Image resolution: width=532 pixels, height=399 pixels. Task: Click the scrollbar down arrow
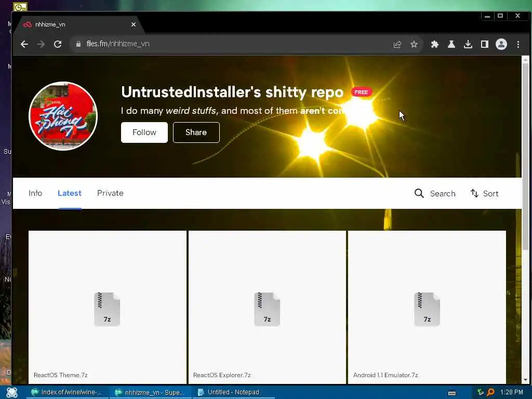coord(526,380)
